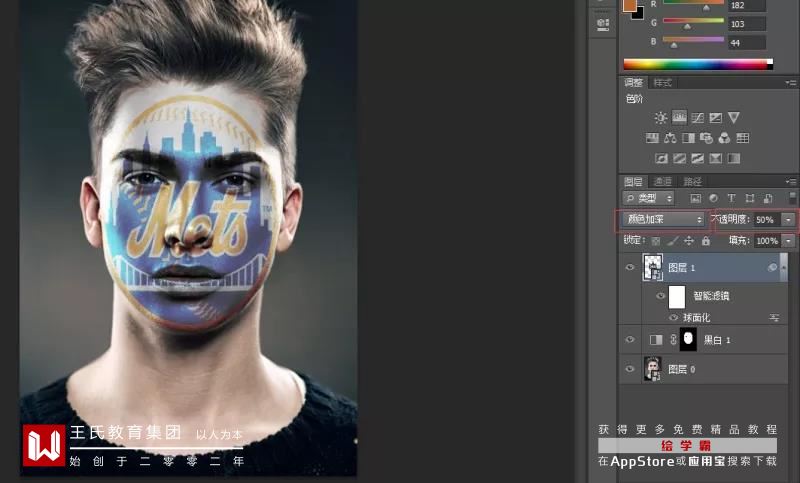Click the G value field 103
The image size is (800, 483).
747,24
